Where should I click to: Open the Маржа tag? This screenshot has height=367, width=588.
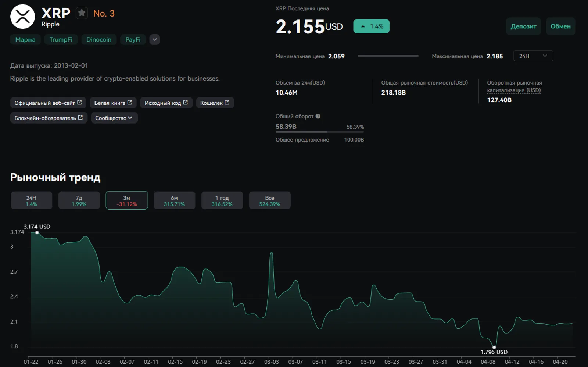(x=25, y=39)
